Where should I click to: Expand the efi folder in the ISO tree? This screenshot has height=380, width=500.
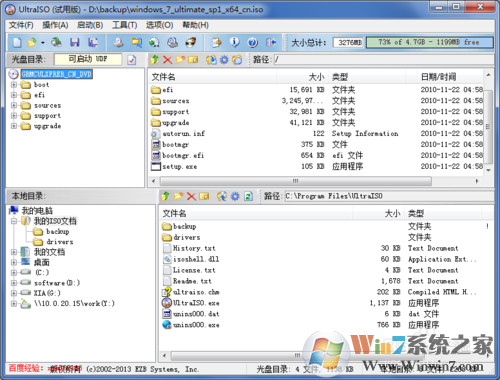pyautogui.click(x=14, y=95)
